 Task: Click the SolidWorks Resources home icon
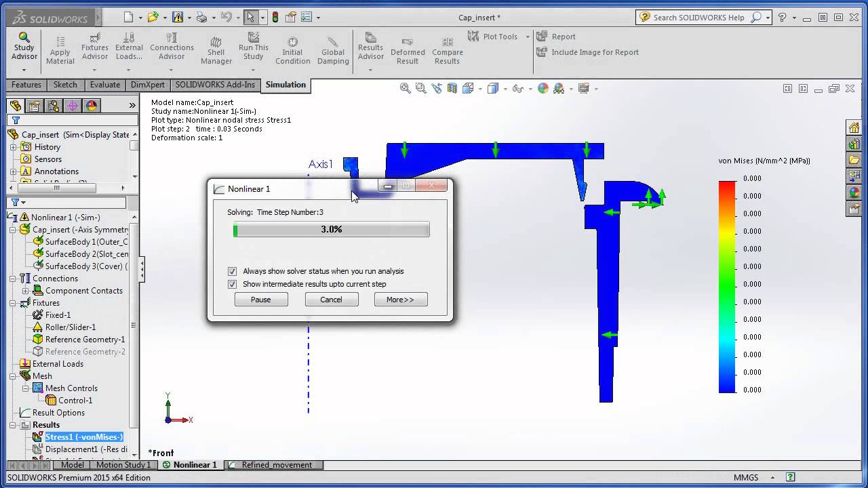pos(854,127)
